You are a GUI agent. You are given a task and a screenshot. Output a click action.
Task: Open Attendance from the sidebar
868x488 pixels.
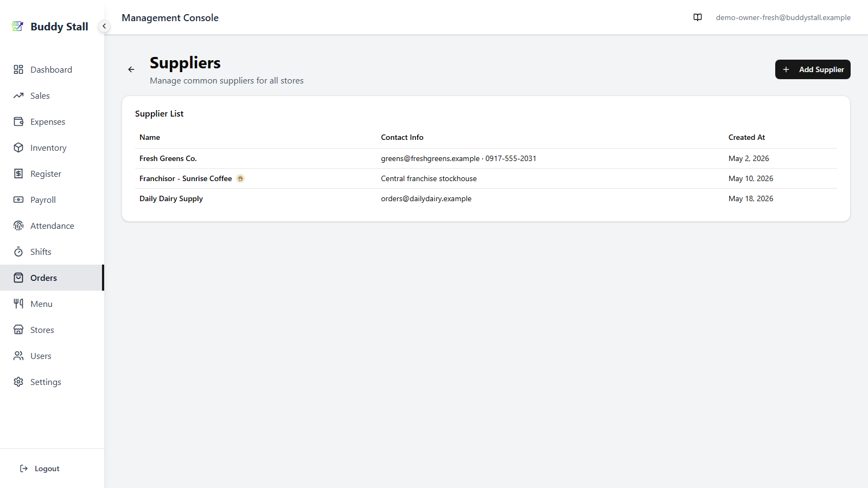click(52, 226)
